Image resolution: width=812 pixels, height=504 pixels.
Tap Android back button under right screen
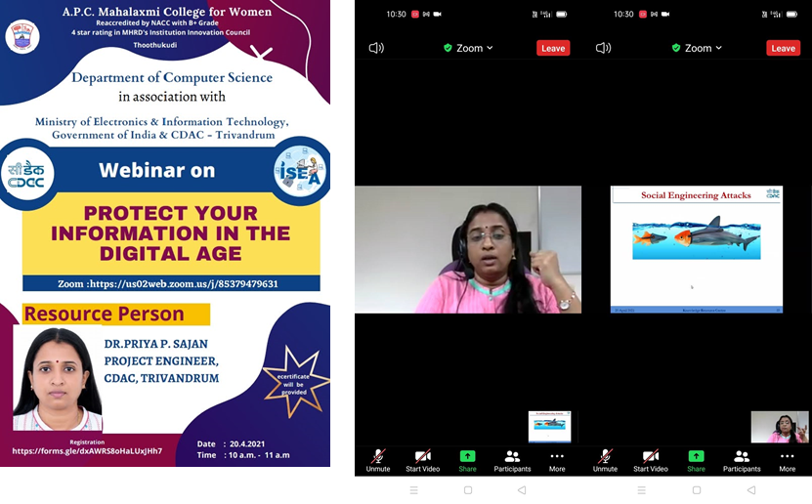(x=751, y=490)
